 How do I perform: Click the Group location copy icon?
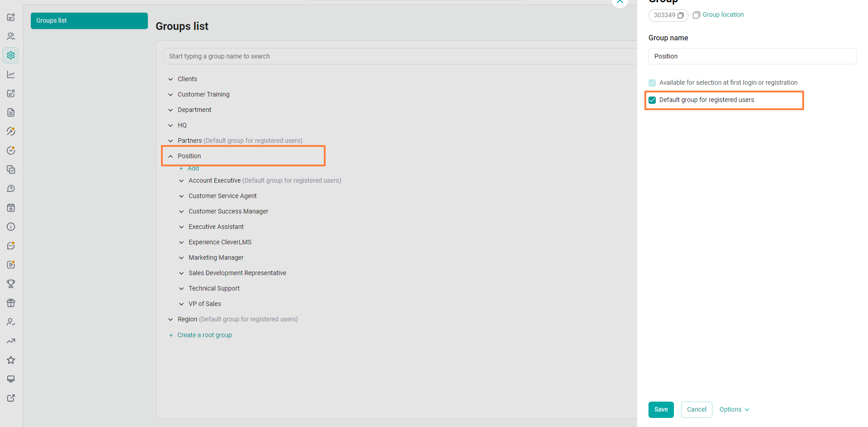tap(697, 15)
